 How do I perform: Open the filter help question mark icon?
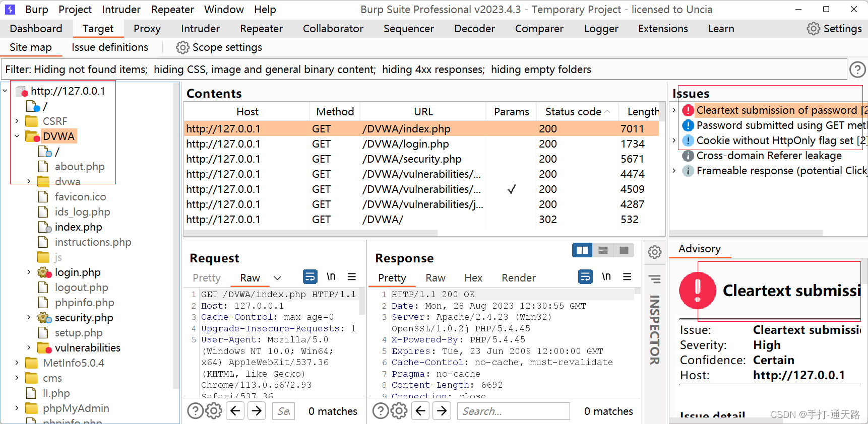click(857, 69)
